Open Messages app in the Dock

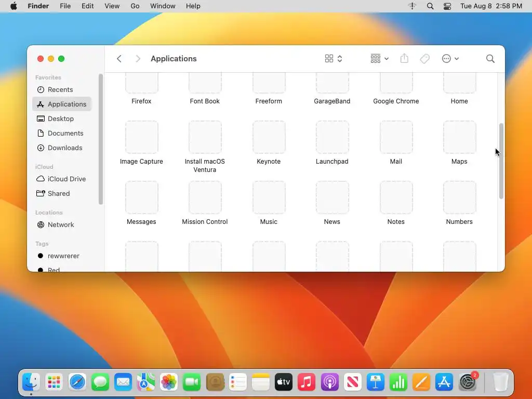100,382
